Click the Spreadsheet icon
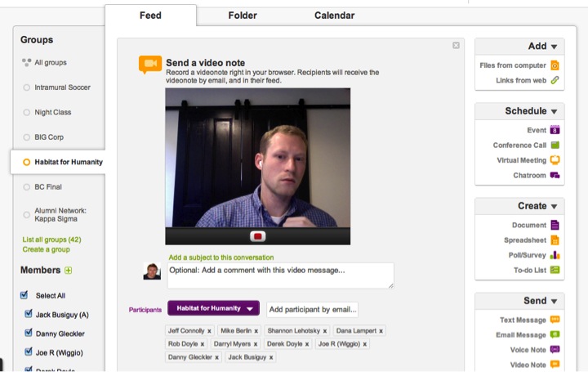The image size is (588, 372). coord(555,240)
